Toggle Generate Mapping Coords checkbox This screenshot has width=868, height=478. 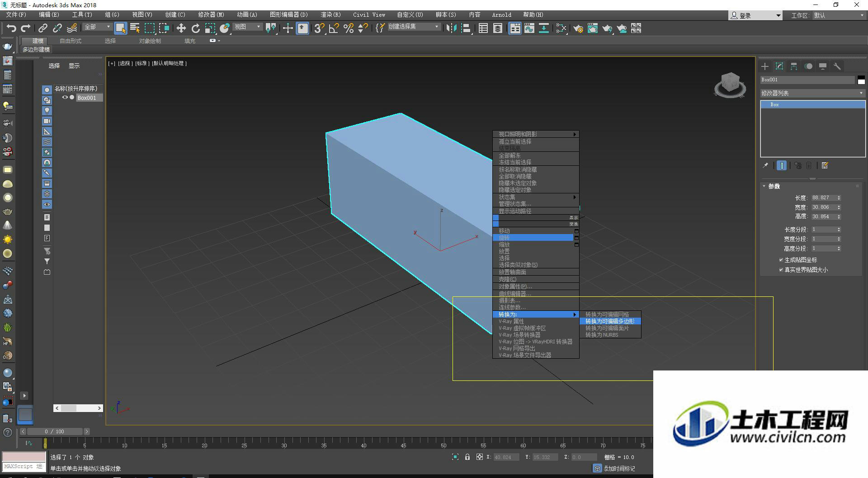tap(781, 260)
